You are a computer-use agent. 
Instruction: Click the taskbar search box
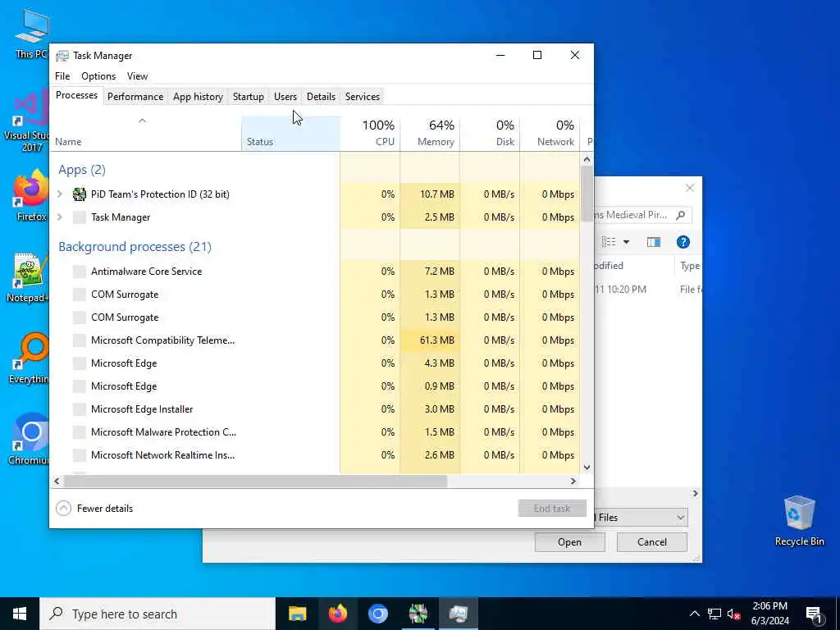tap(157, 614)
